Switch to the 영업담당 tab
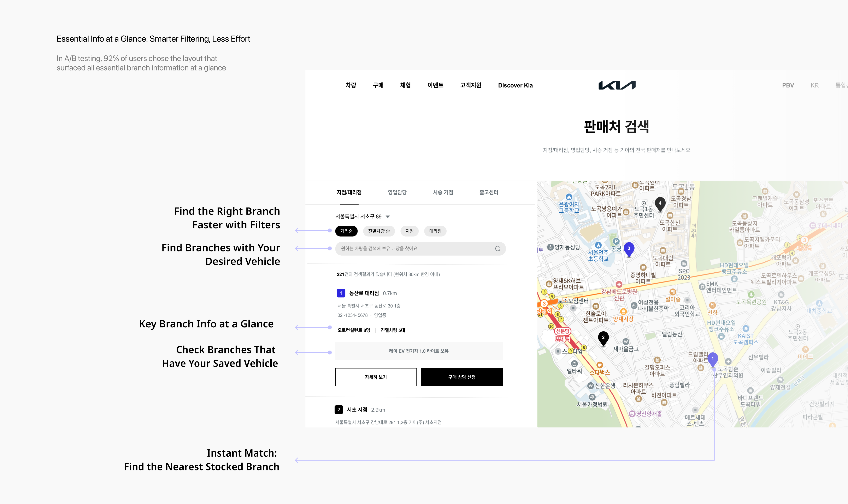The height and width of the screenshot is (504, 848). pyautogui.click(x=397, y=192)
